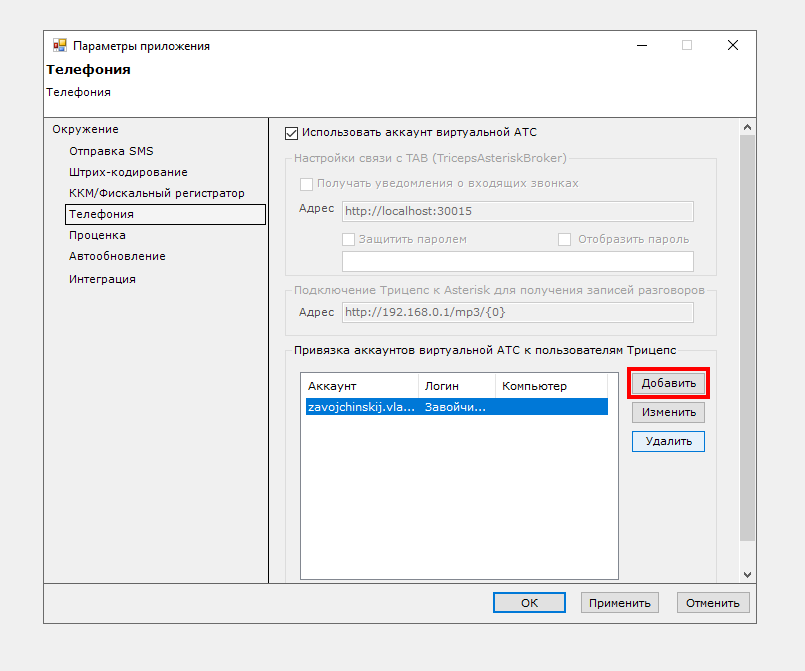This screenshot has height=671, width=805.
Task: Select 'ККМ/Фискальный регистратор' in sidebar
Action: [x=156, y=193]
